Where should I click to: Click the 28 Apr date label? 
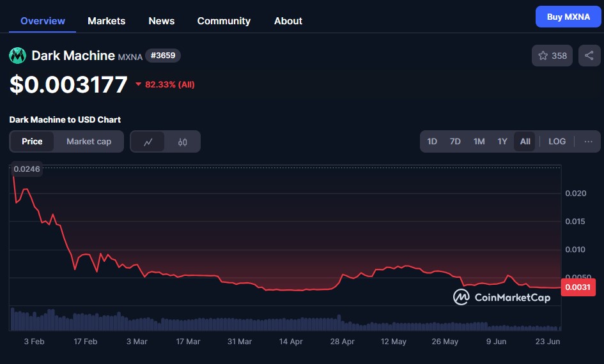(x=342, y=341)
